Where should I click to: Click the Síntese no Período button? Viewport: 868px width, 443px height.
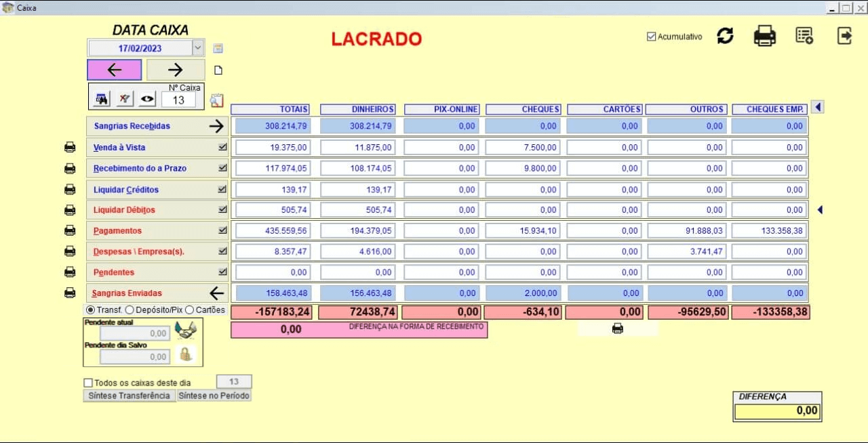click(214, 396)
